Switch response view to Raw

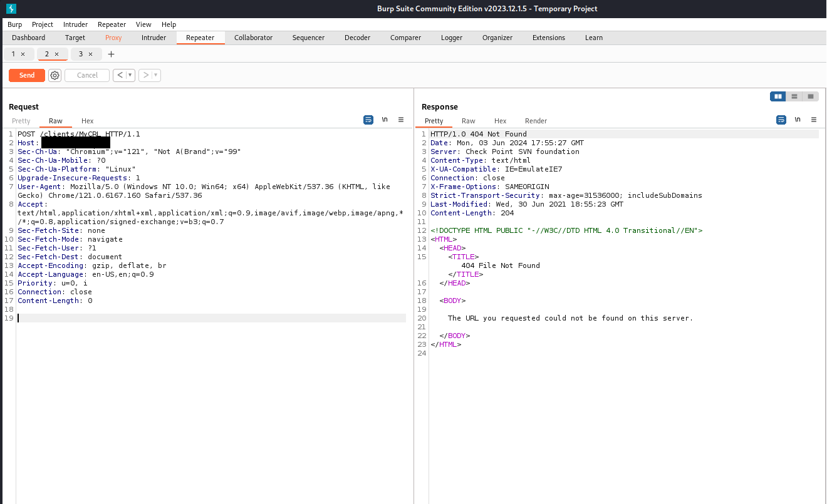click(468, 121)
